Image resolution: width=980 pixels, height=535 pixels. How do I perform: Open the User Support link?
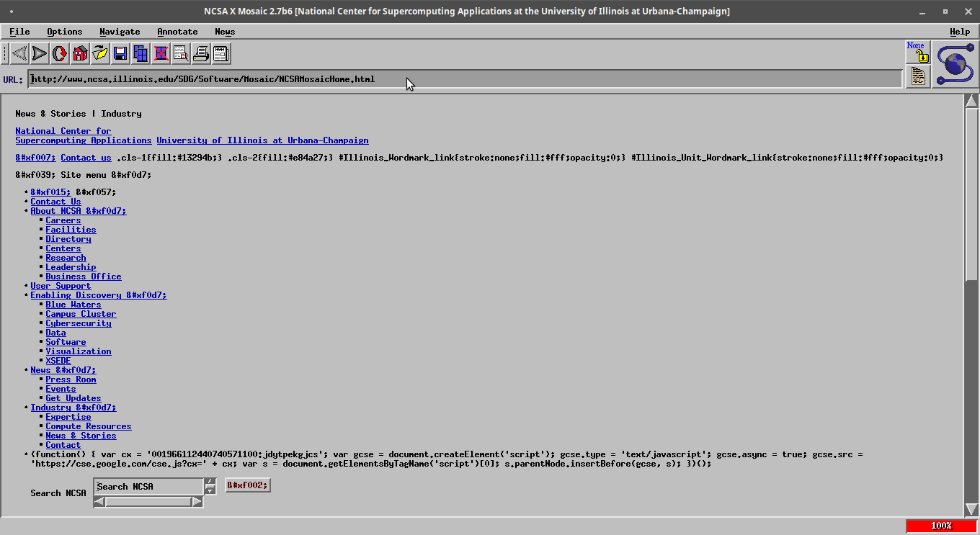coord(61,286)
